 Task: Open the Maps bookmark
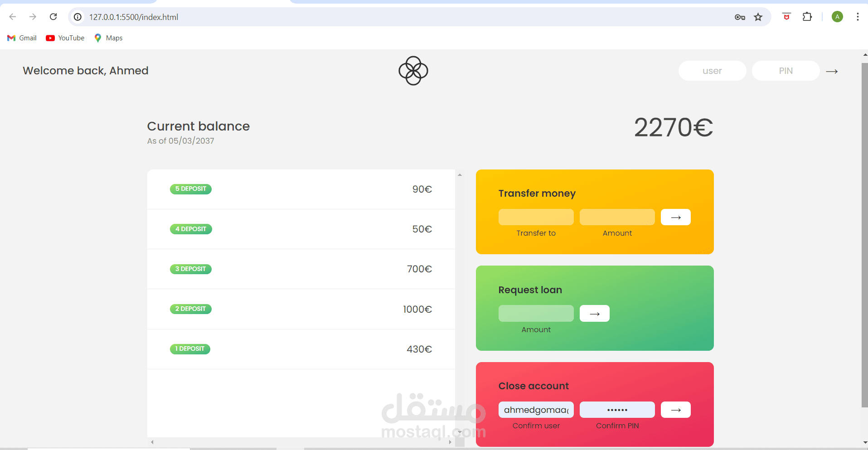pos(108,38)
